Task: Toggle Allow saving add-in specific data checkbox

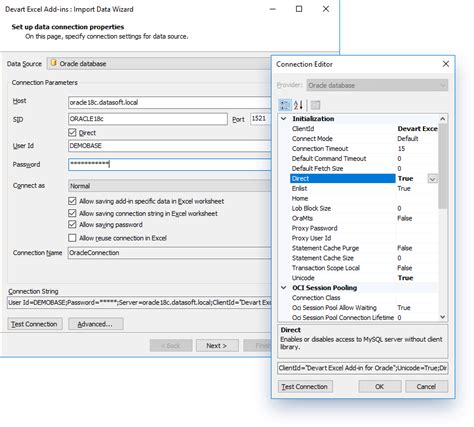Action: [72, 201]
